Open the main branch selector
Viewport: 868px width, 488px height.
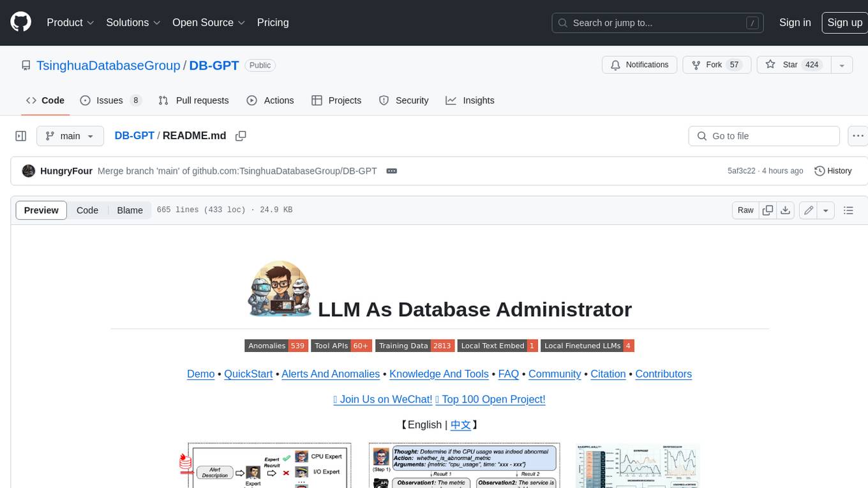(x=70, y=136)
